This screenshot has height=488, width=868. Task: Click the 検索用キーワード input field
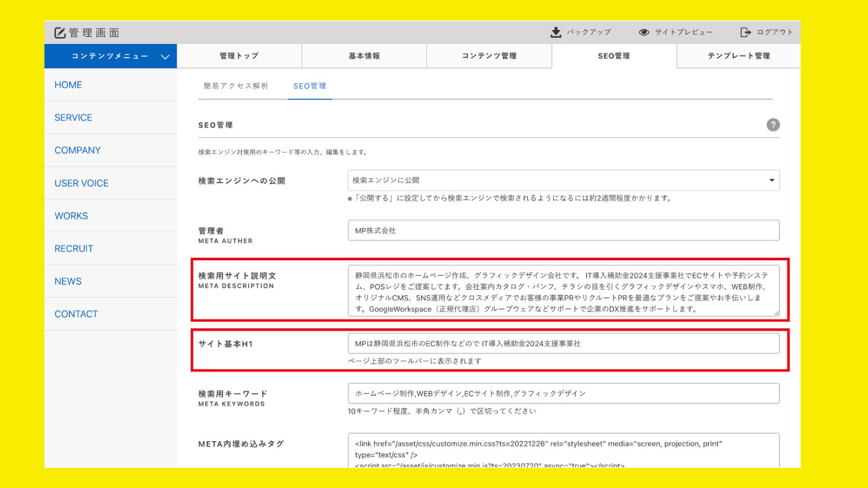tap(563, 394)
